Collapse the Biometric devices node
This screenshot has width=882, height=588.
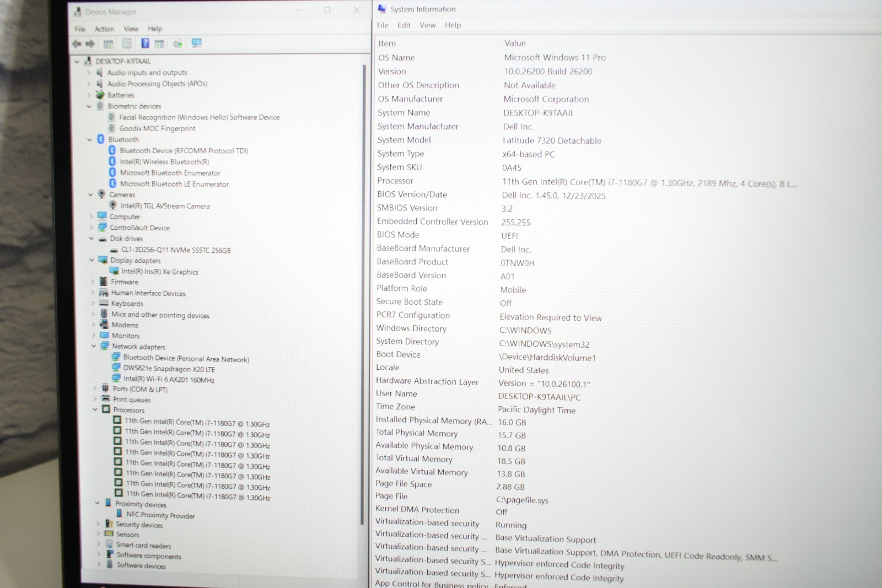(89, 106)
